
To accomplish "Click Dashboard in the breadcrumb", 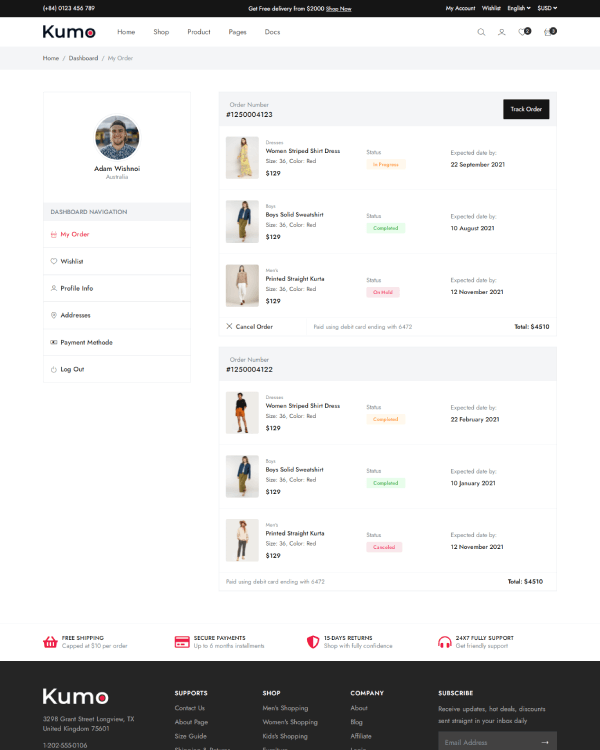I will coord(83,58).
